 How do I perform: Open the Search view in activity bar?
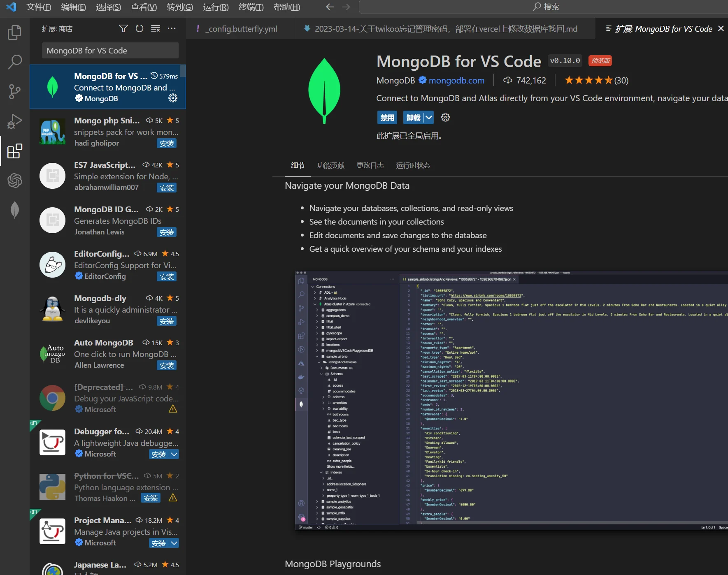point(15,62)
